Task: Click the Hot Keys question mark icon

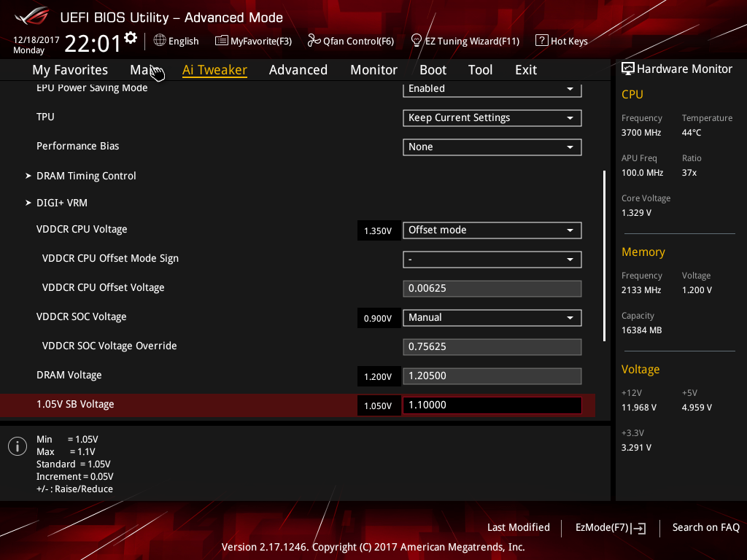Action: (x=542, y=41)
